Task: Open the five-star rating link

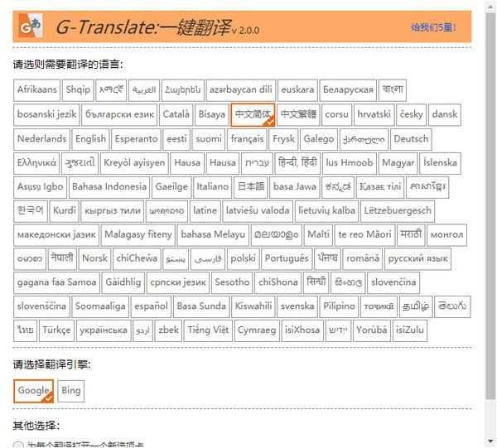Action: (433, 27)
